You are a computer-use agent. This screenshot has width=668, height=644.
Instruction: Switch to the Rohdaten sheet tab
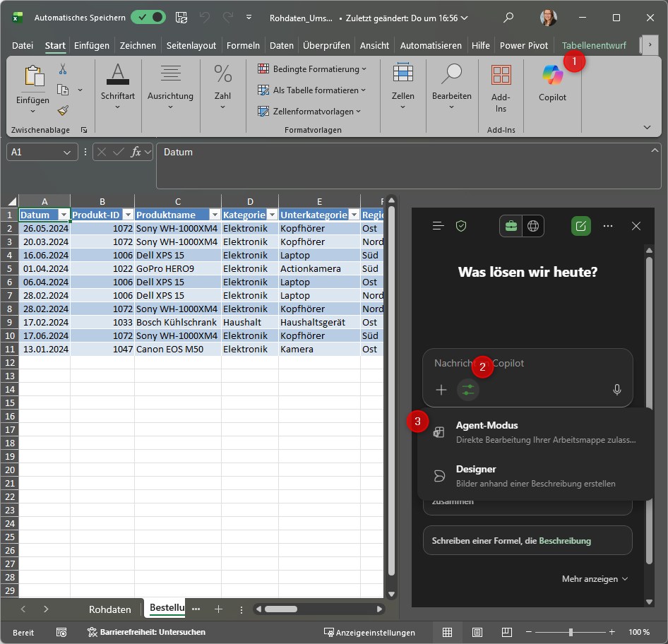[109, 609]
